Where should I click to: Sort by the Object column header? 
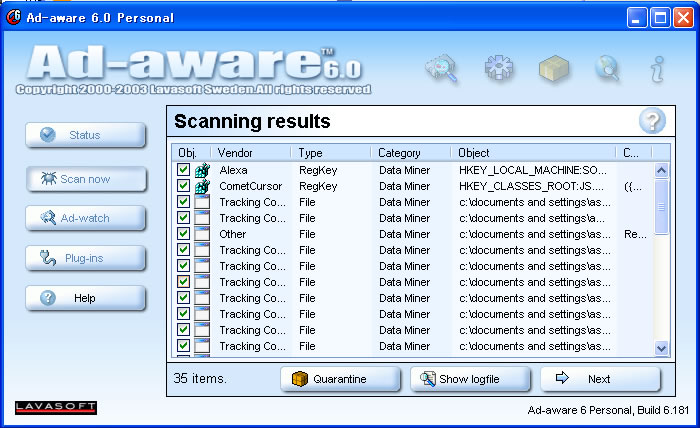click(x=533, y=153)
